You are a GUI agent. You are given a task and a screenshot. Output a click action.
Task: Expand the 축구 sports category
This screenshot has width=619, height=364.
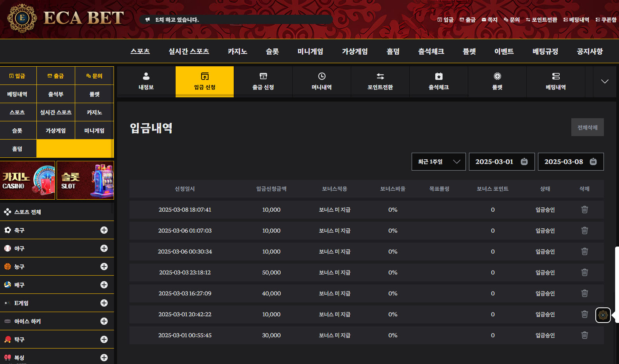(104, 230)
